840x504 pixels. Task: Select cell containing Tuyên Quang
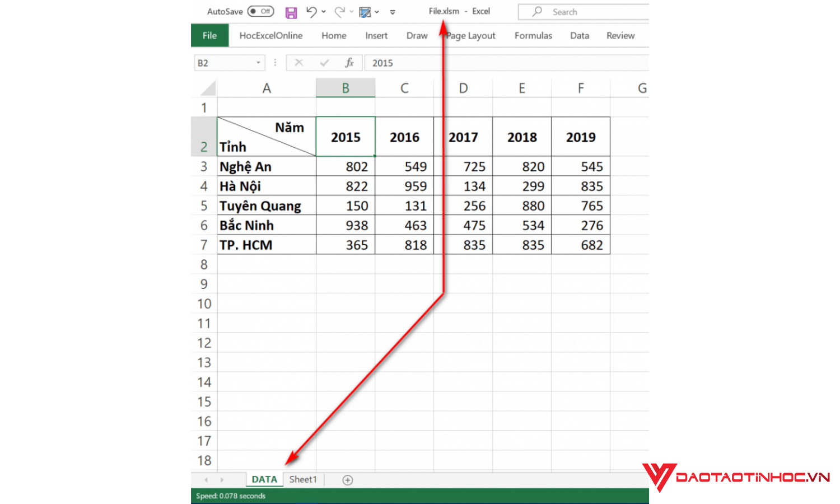266,206
